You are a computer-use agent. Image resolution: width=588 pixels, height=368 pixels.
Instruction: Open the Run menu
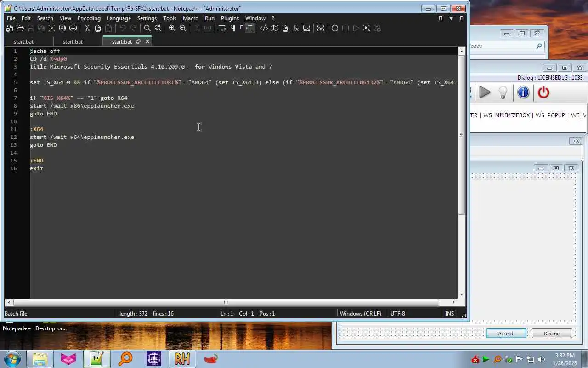[x=209, y=18]
